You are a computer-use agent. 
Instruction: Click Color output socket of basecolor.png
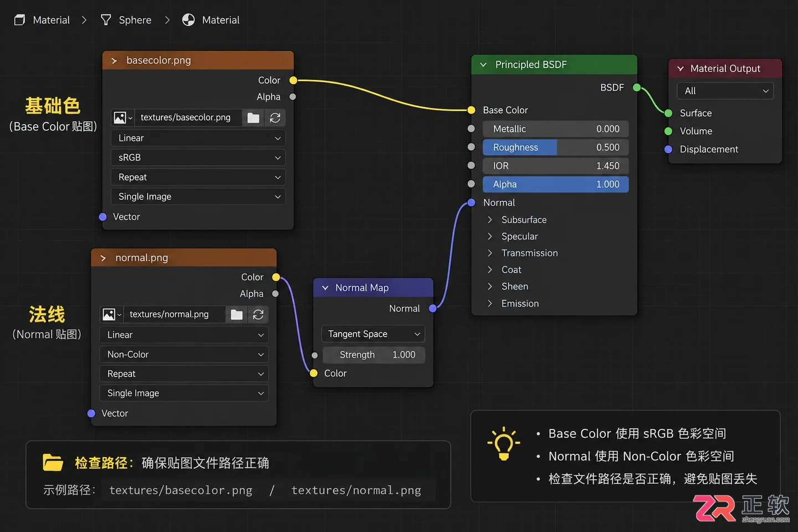(293, 80)
